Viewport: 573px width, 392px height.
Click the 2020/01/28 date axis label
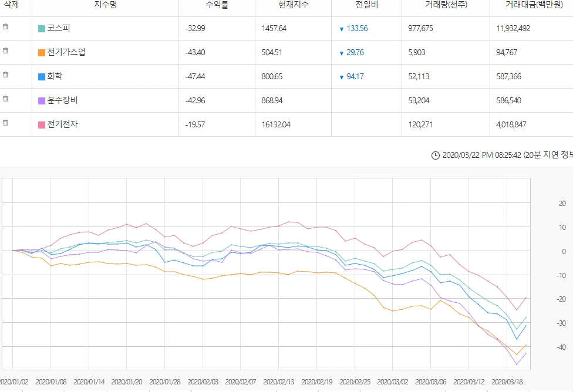(165, 382)
